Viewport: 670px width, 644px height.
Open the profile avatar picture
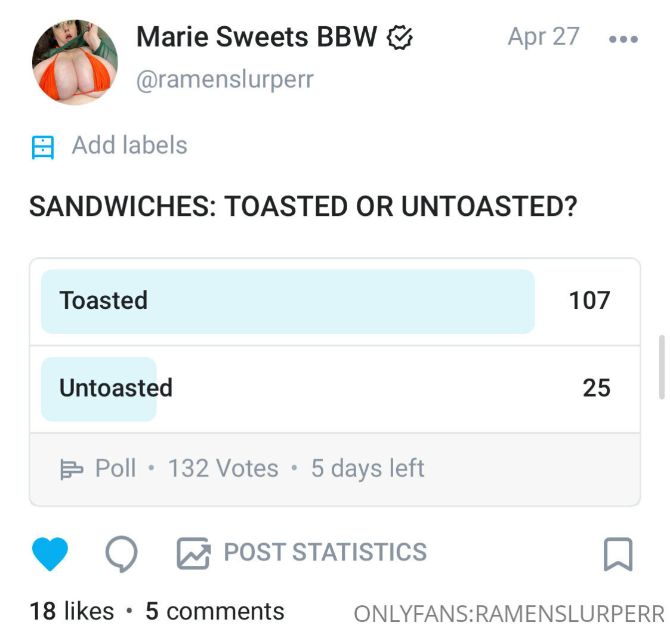[75, 63]
